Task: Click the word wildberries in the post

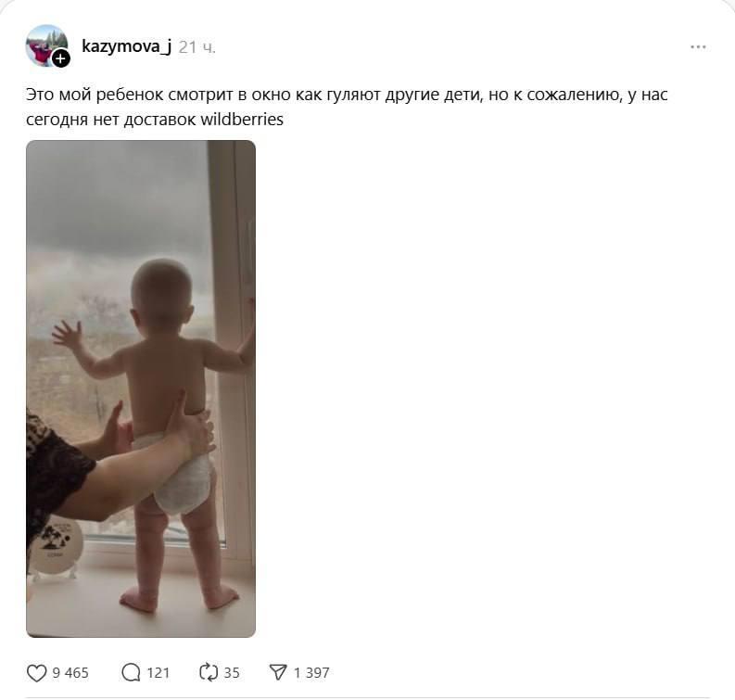Action: tap(242, 120)
